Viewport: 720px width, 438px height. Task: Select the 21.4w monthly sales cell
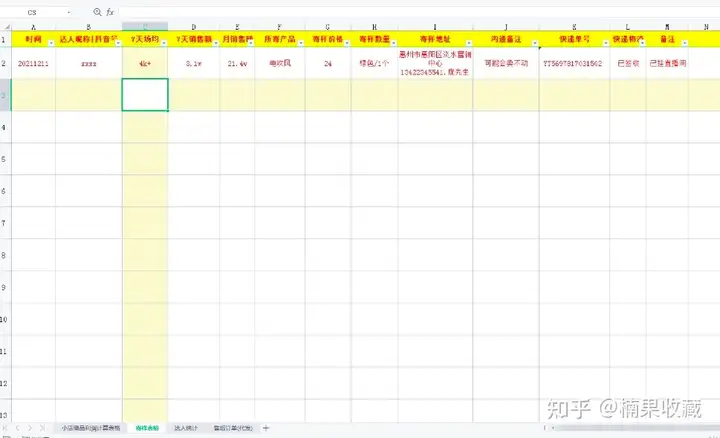click(237, 63)
